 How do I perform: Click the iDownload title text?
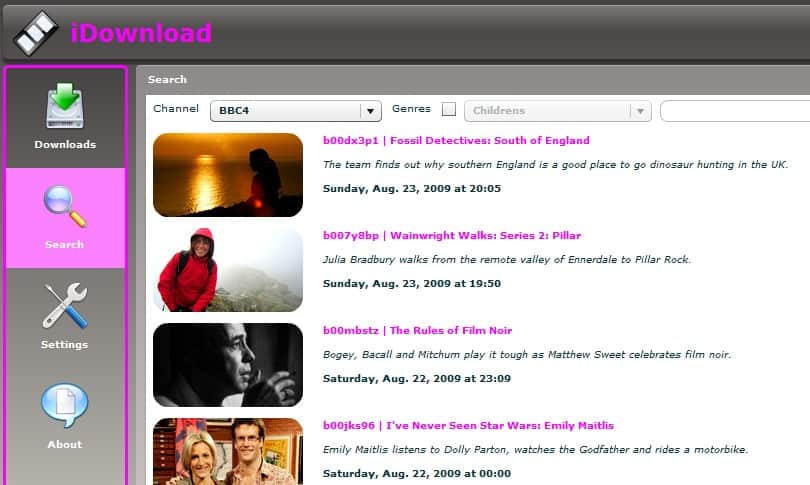[141, 33]
